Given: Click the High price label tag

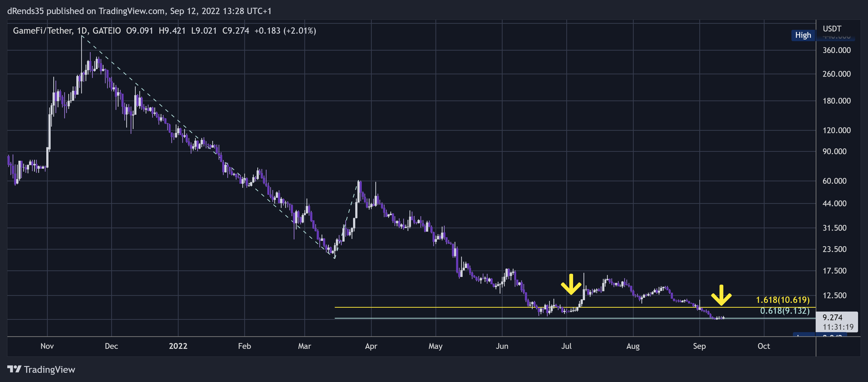Looking at the screenshot, I should 803,35.
